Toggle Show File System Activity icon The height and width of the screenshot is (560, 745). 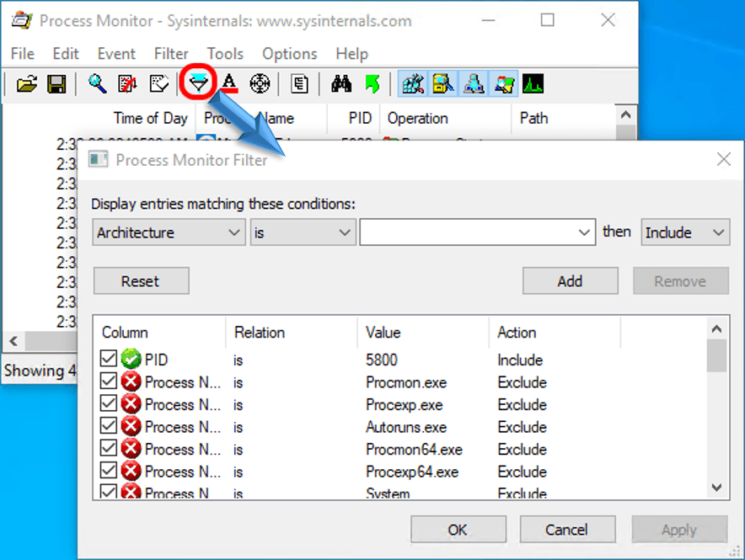point(443,84)
